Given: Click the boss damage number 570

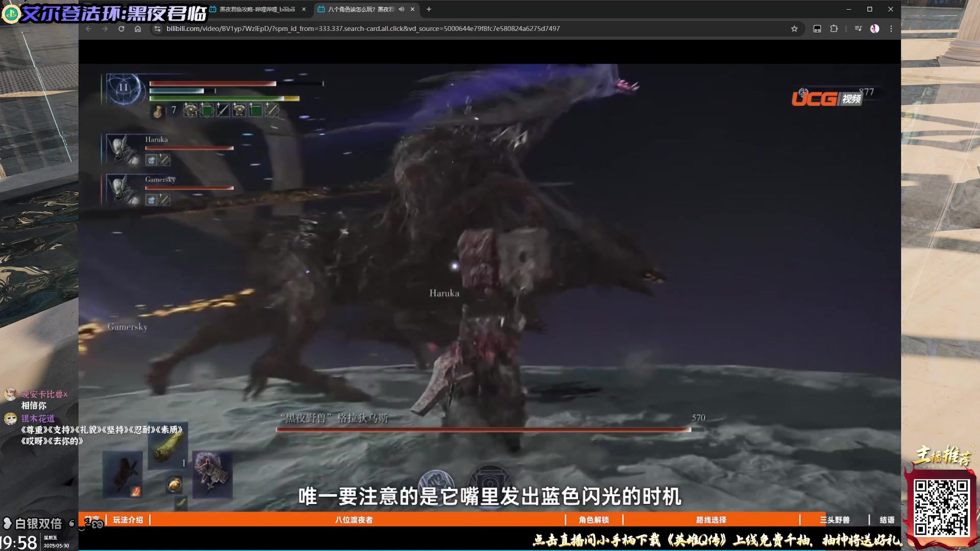Looking at the screenshot, I should (x=698, y=418).
